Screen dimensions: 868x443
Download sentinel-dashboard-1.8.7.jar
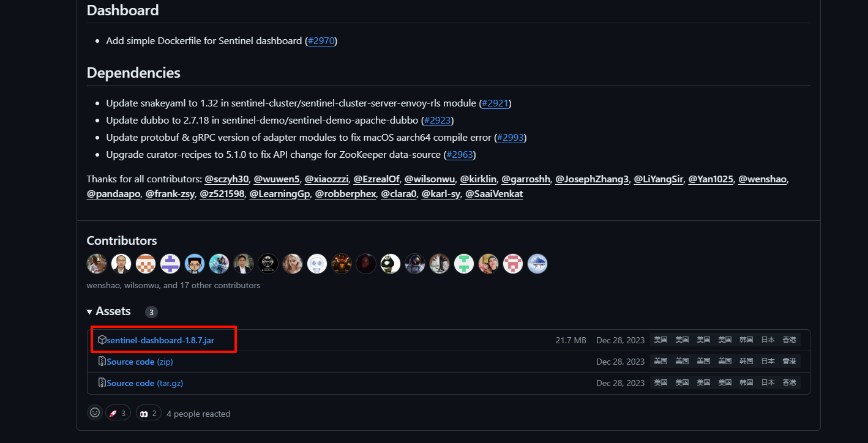click(160, 340)
